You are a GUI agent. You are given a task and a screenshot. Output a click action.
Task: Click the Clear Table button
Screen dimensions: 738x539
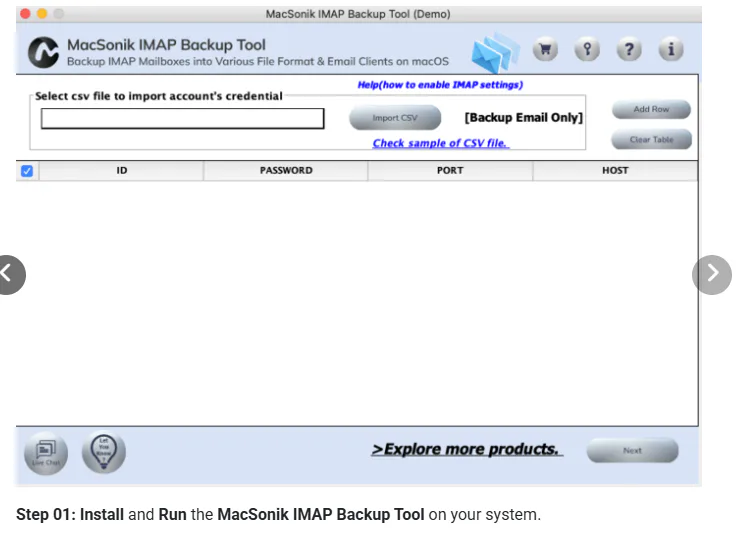click(651, 140)
